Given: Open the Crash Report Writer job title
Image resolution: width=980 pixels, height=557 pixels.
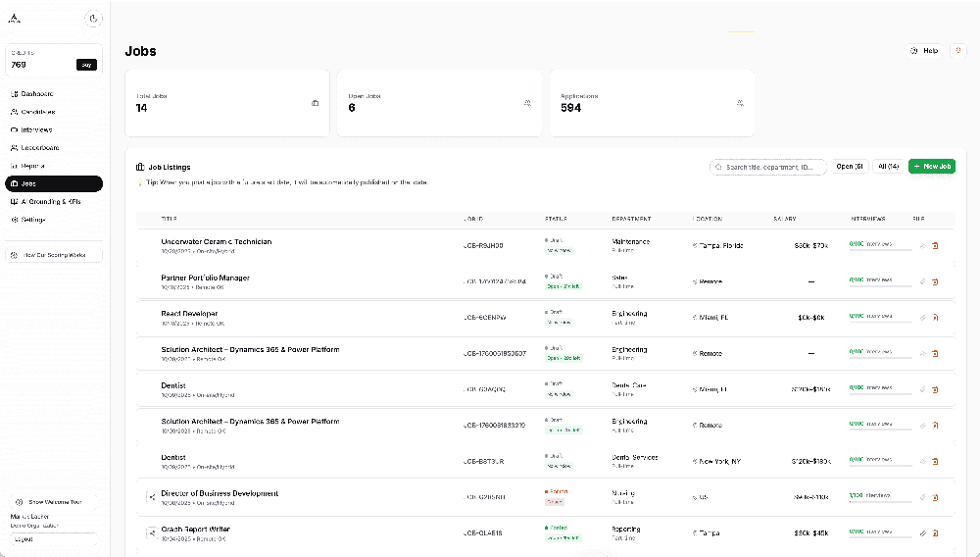Looking at the screenshot, I should 196,530.
